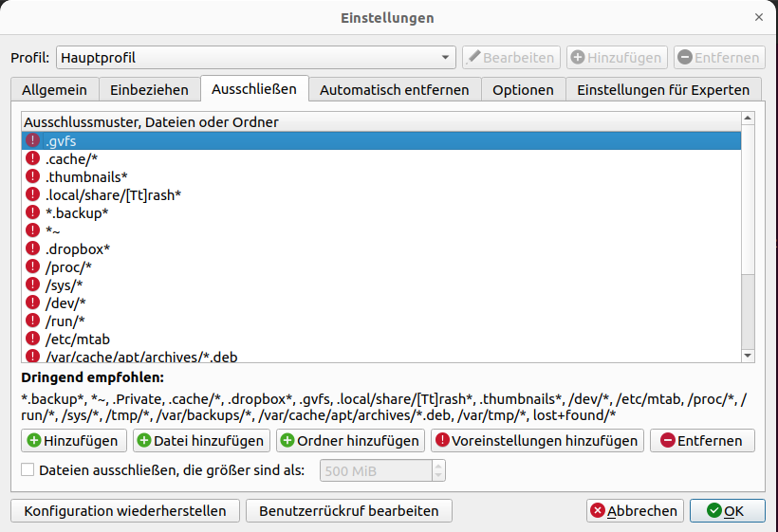Screen dimensions: 778x532
Task: Click the red exclamation icon on Voreinstellungen hinzufügen
Action: point(441,441)
